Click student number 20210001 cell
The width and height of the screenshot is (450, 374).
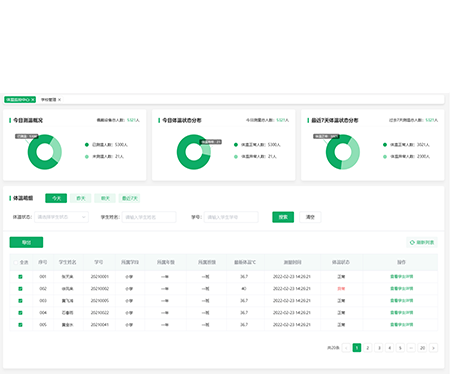[x=100, y=277]
